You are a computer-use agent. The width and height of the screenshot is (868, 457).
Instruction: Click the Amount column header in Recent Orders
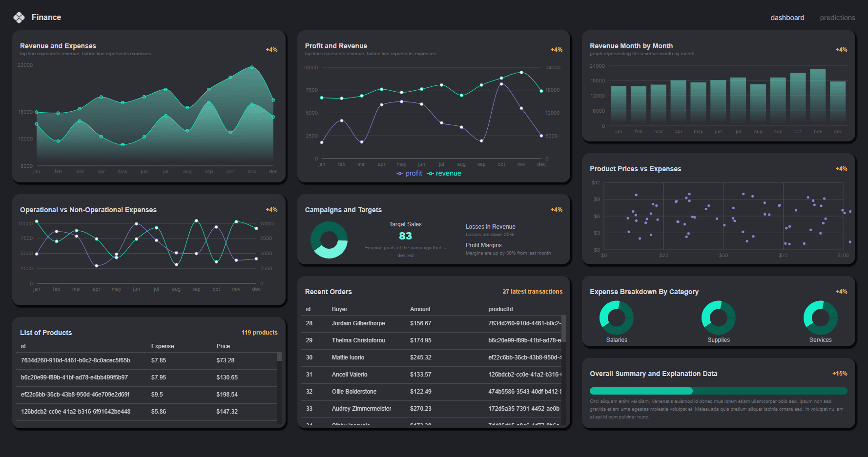point(420,309)
